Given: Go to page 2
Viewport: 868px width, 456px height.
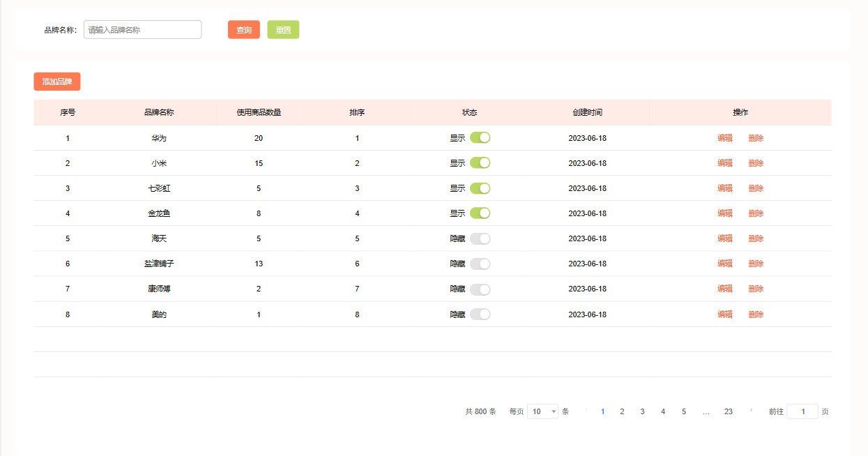Looking at the screenshot, I should tap(622, 411).
